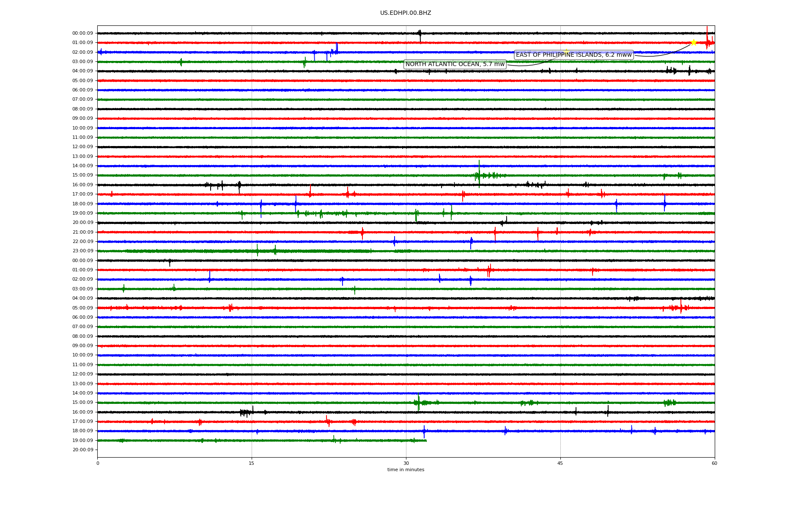Image resolution: width=812 pixels, height=508 pixels.
Task: Click the x-axis tick label 45
Action: [560, 463]
